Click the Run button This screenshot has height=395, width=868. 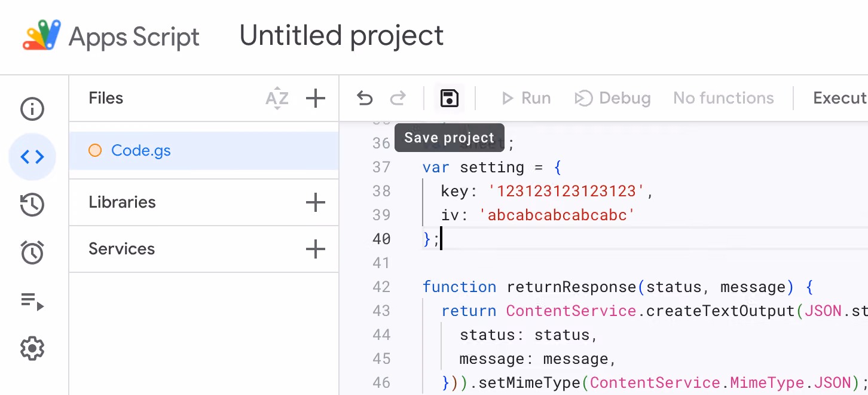[526, 98]
